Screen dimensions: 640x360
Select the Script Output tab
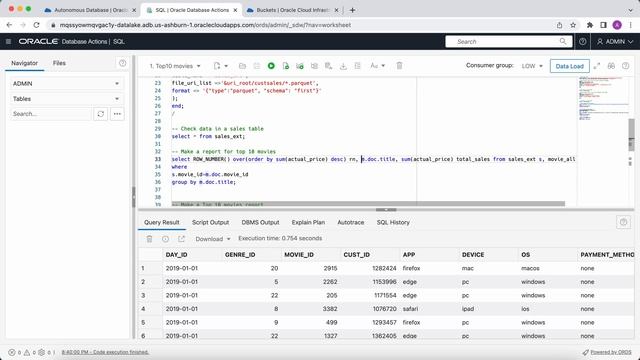tap(210, 222)
